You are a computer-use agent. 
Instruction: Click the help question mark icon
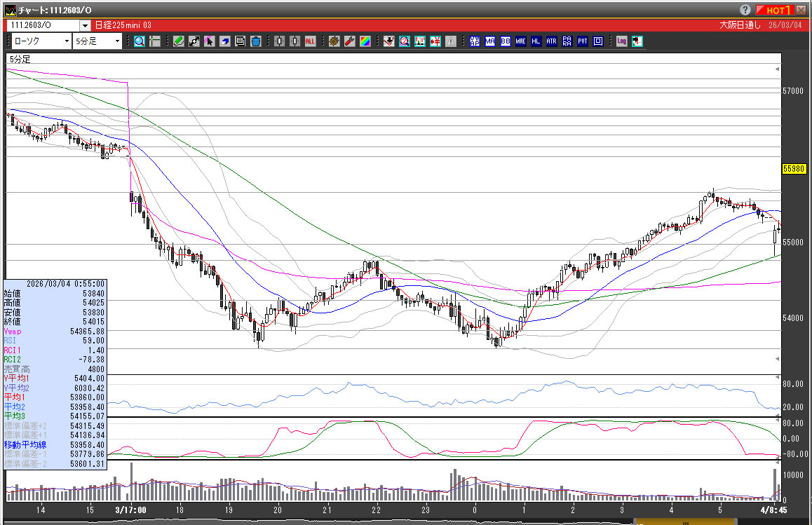pyautogui.click(x=745, y=10)
